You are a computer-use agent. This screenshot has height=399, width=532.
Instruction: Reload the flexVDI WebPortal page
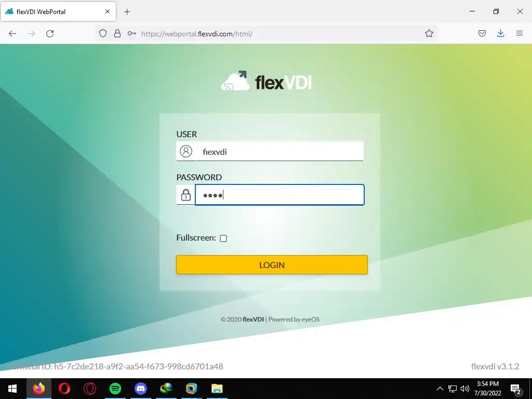pos(50,34)
